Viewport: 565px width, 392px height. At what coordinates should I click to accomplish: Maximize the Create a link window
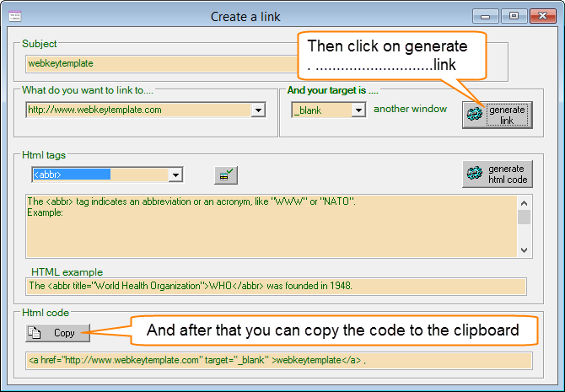tap(514, 16)
